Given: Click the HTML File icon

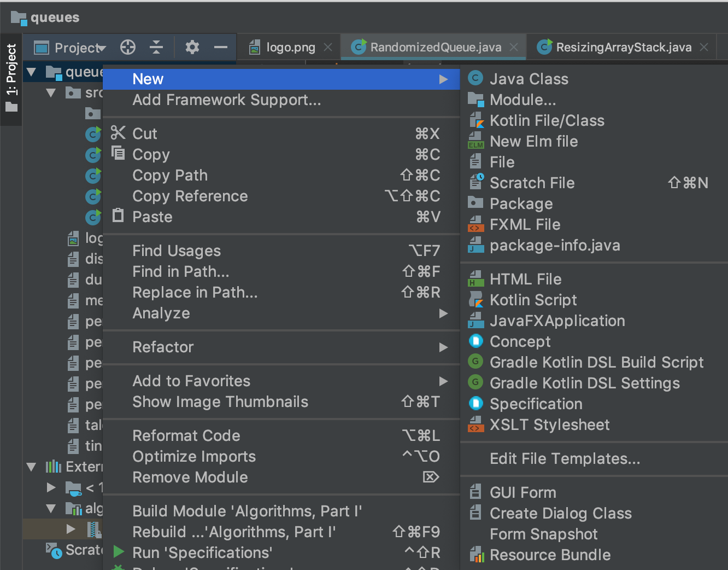Looking at the screenshot, I should click(x=476, y=279).
